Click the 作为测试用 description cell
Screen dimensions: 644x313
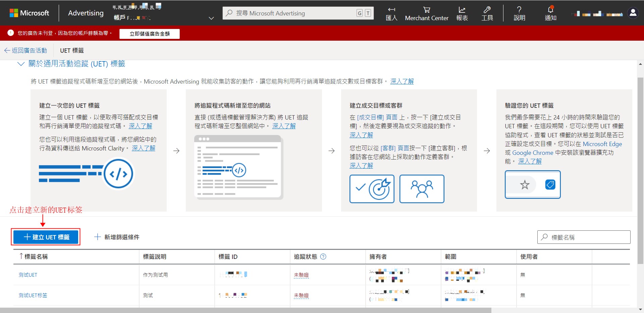[155, 275]
